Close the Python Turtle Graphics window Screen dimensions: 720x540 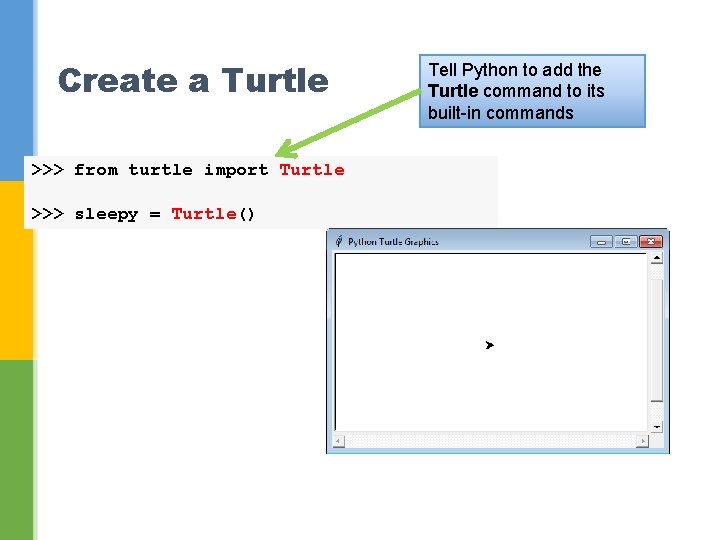click(651, 242)
